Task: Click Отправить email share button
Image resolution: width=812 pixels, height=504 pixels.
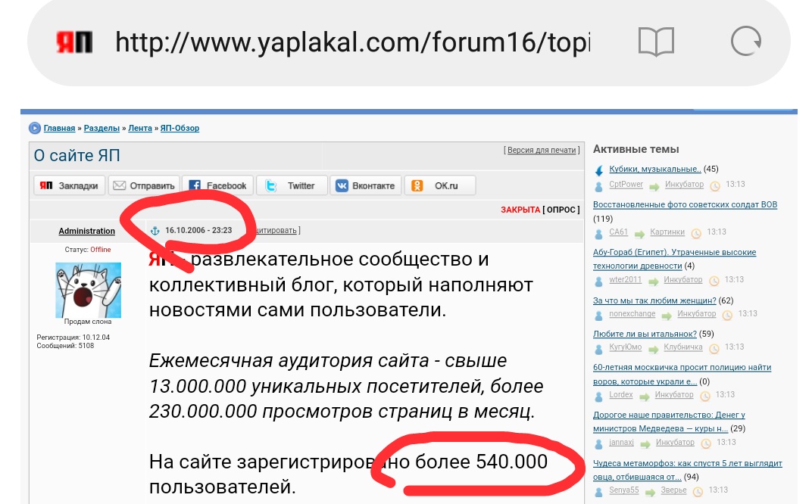Action: pos(144,185)
